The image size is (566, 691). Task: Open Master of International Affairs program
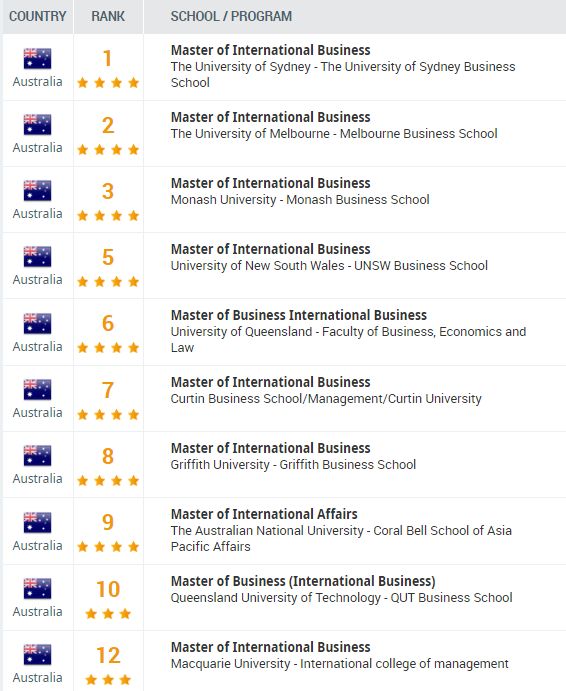tap(264, 514)
